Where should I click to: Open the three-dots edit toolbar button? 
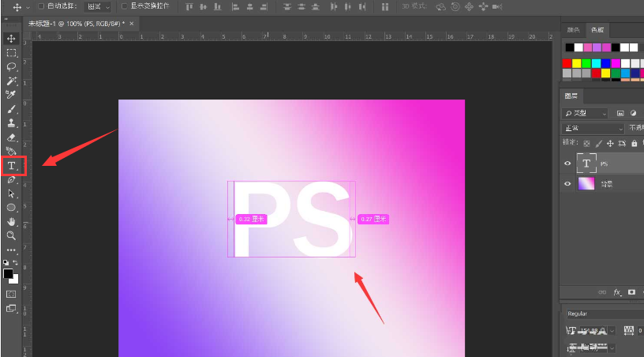click(11, 250)
